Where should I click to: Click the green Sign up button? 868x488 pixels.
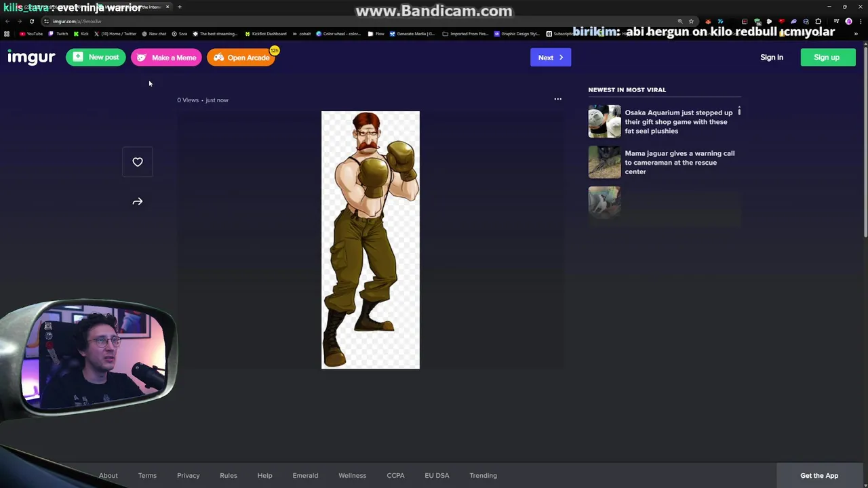pos(827,58)
